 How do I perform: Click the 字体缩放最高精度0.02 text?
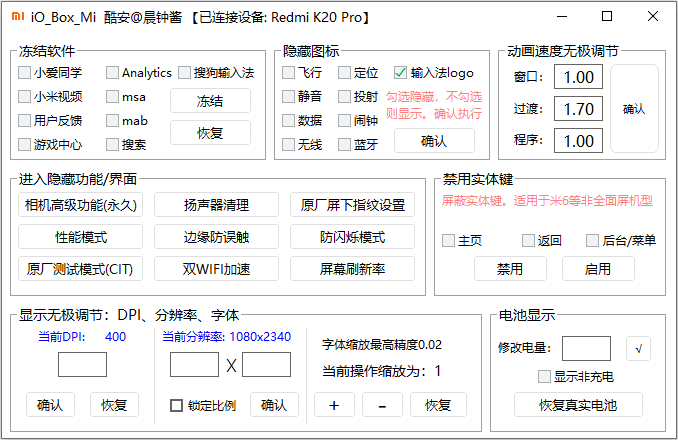tap(382, 344)
